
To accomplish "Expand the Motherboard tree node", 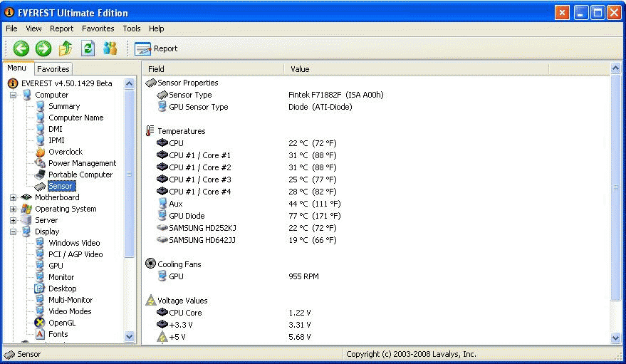I will click(x=13, y=197).
